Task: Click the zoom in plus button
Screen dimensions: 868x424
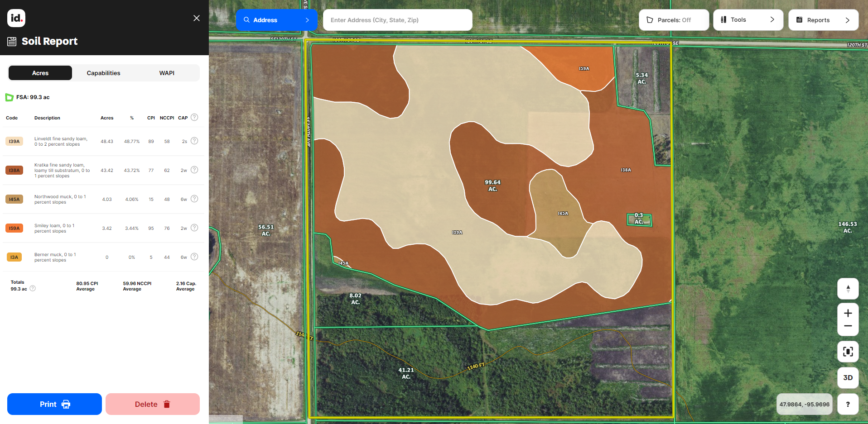Action: click(x=848, y=313)
